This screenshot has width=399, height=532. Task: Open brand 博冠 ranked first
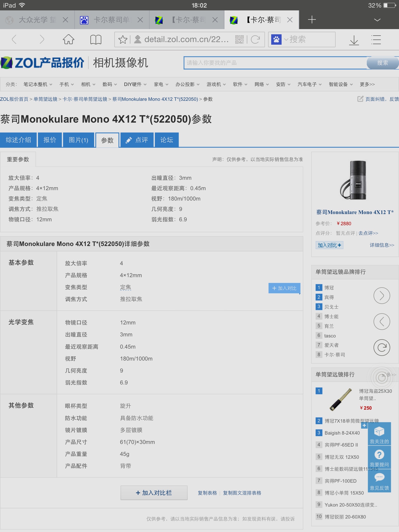pos(329,288)
